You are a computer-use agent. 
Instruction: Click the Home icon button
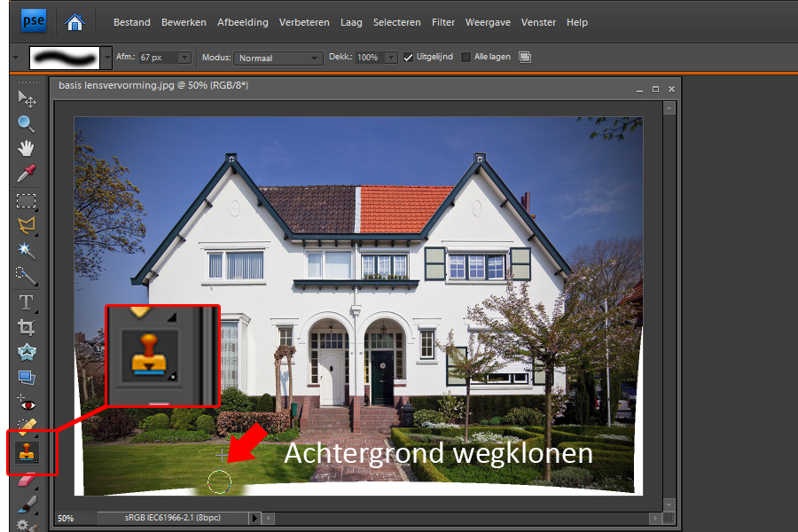[x=75, y=21]
